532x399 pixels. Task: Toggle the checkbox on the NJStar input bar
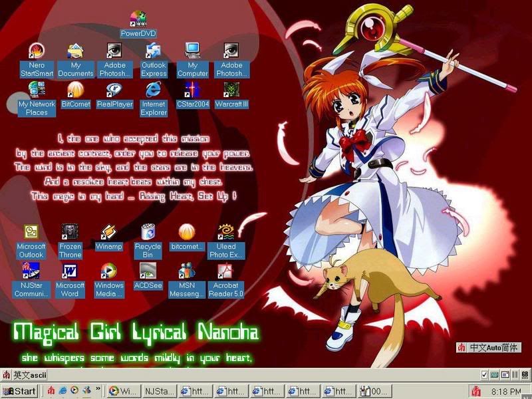pos(484,376)
